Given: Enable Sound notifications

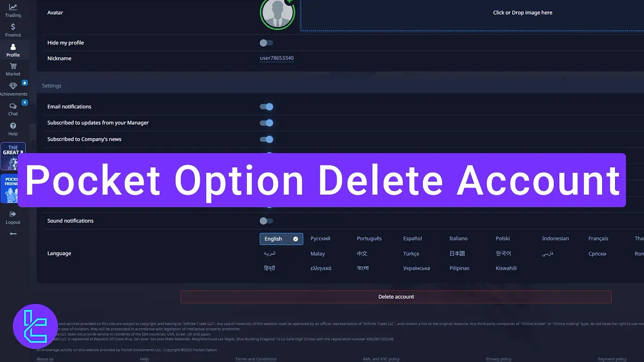Looking at the screenshot, I should tap(266, 220).
